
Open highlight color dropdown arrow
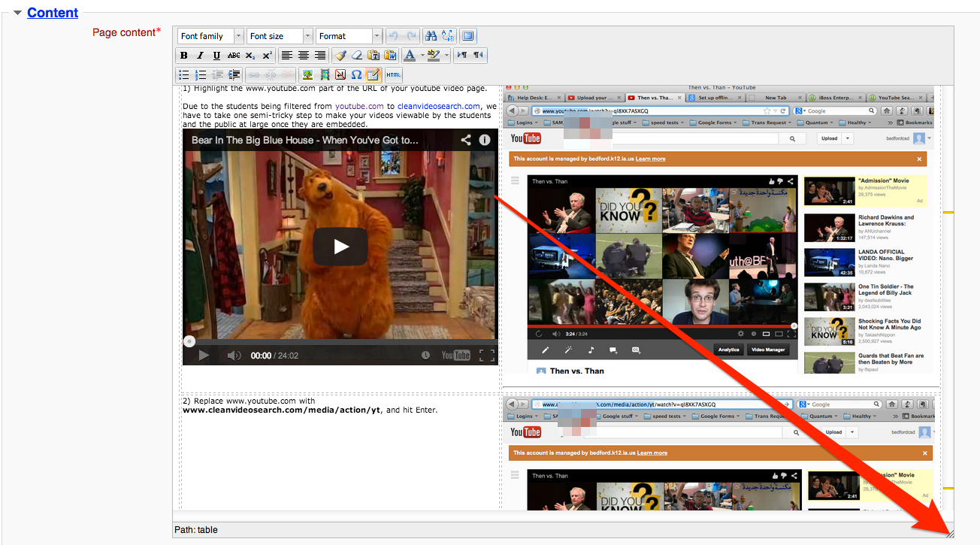[x=446, y=56]
